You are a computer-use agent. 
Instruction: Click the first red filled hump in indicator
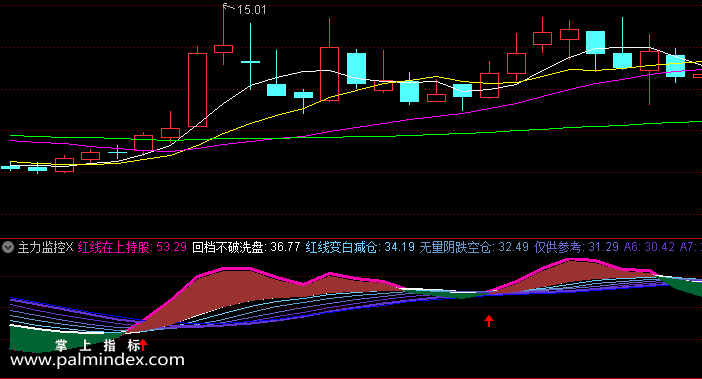click(x=251, y=291)
